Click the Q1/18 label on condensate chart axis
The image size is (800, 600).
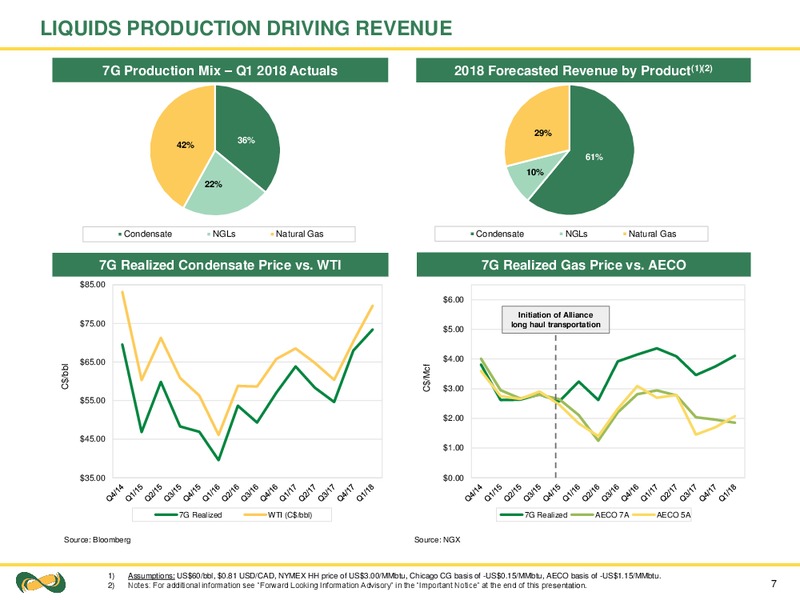[365, 493]
